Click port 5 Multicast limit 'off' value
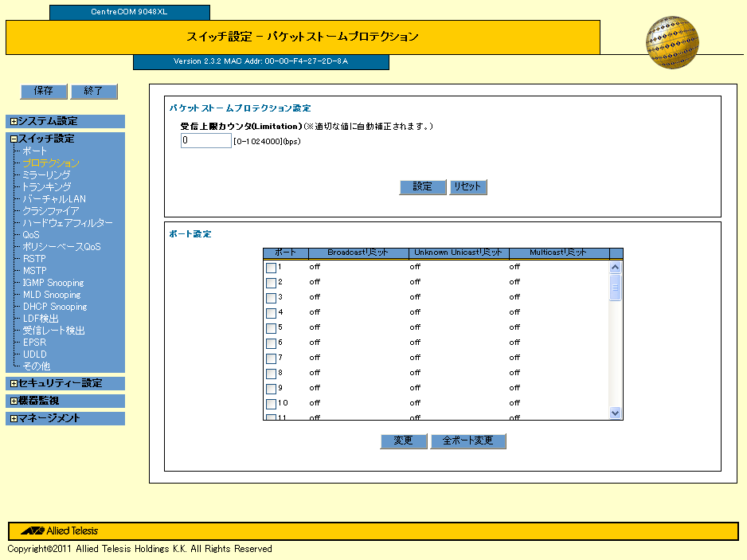This screenshot has height=560, width=747. [514, 327]
